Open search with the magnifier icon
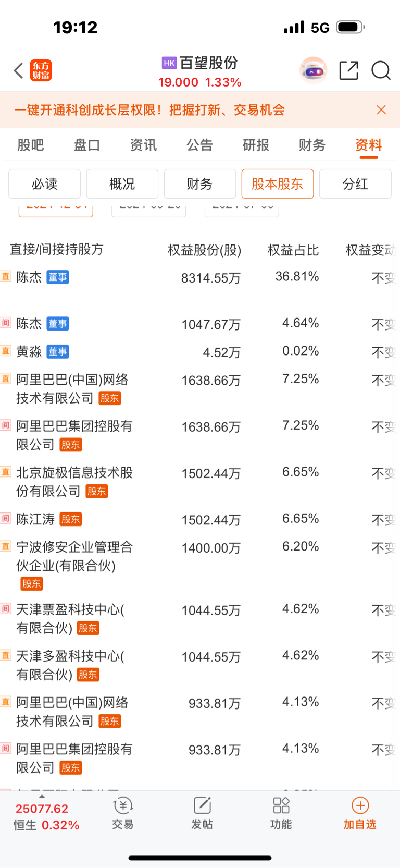400x868 pixels. pyautogui.click(x=381, y=70)
